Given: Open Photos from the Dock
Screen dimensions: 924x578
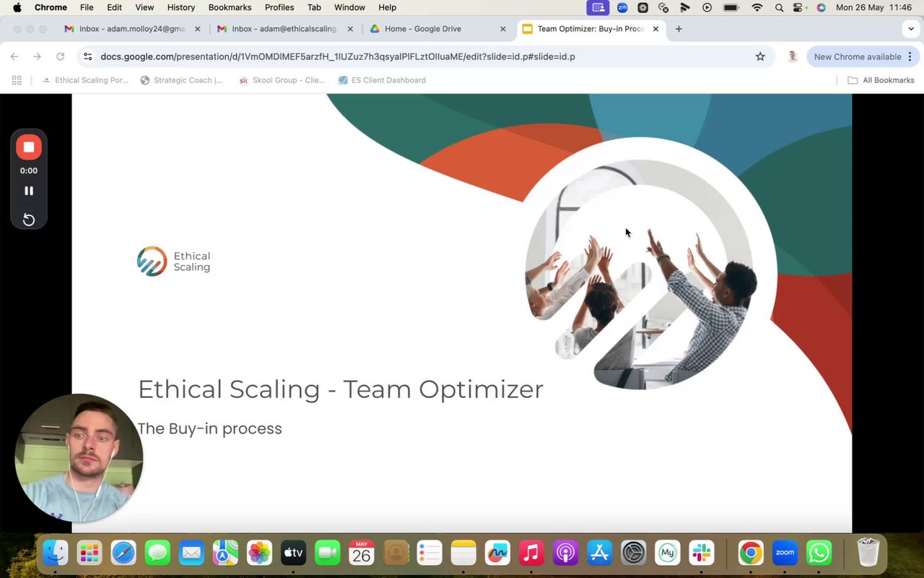Looking at the screenshot, I should click(259, 553).
